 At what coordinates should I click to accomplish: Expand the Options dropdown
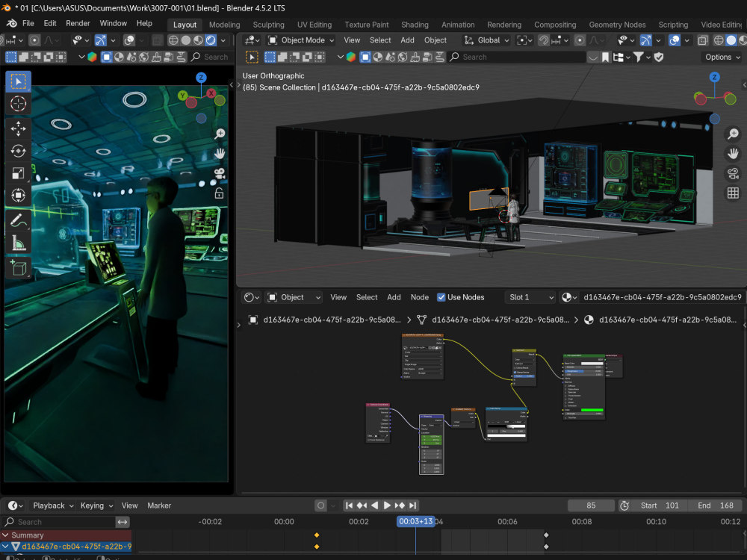(x=722, y=57)
